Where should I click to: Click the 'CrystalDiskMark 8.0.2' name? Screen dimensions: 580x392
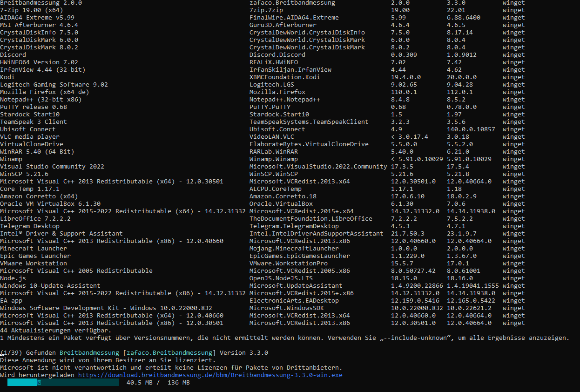tap(39, 47)
